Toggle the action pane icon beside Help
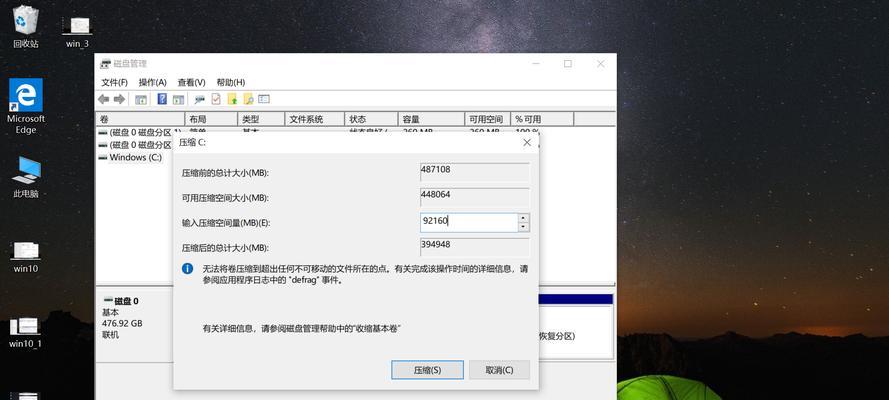889x400 pixels. [x=178, y=99]
